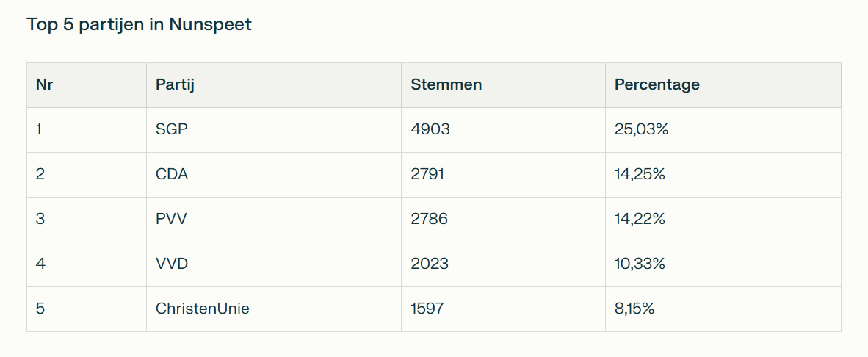Click the 14,22% percentage cell
The width and height of the screenshot is (868, 357).
click(640, 219)
